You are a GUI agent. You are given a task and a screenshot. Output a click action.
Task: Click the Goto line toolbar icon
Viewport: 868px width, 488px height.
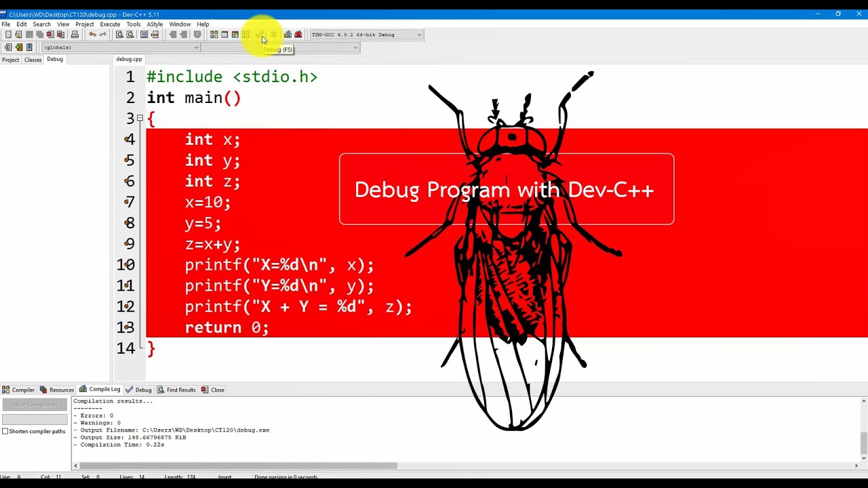(155, 35)
